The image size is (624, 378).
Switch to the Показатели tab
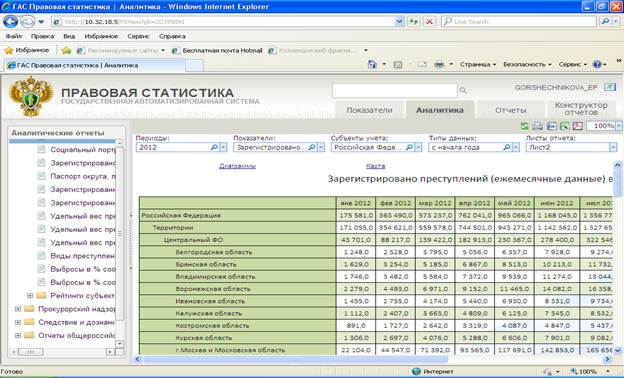coord(369,110)
